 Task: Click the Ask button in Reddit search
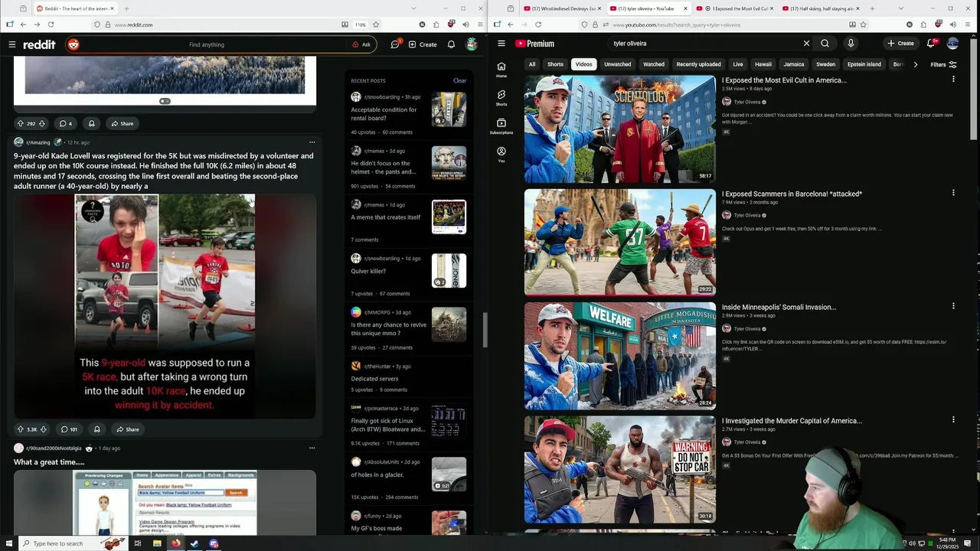point(361,44)
